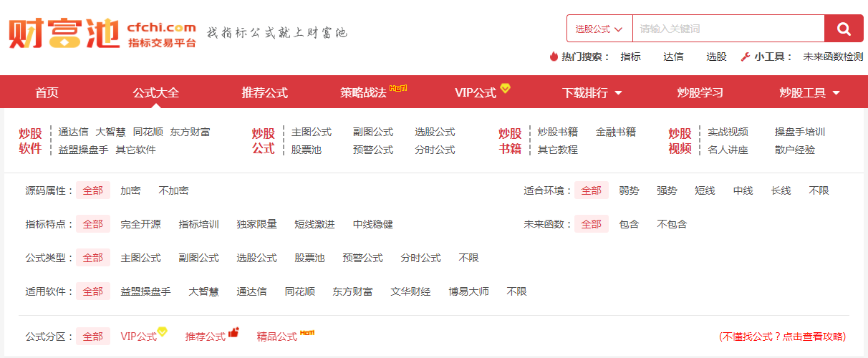Open 其它教程 link
Viewport: 868px width, 358px height.
pos(558,150)
